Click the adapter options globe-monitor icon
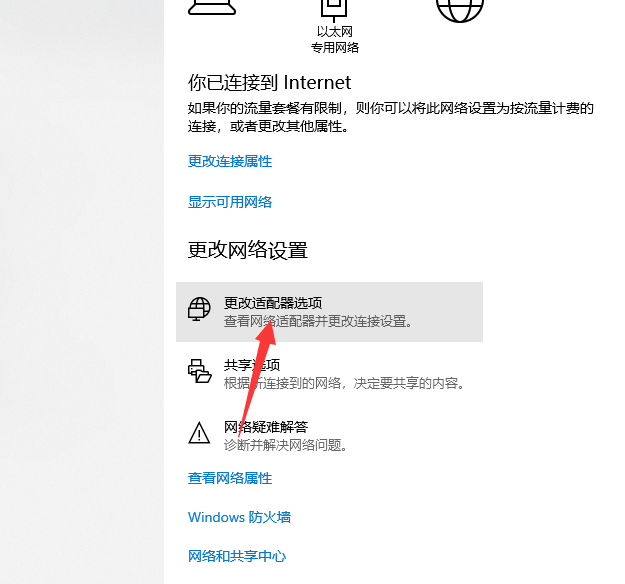 (199, 309)
